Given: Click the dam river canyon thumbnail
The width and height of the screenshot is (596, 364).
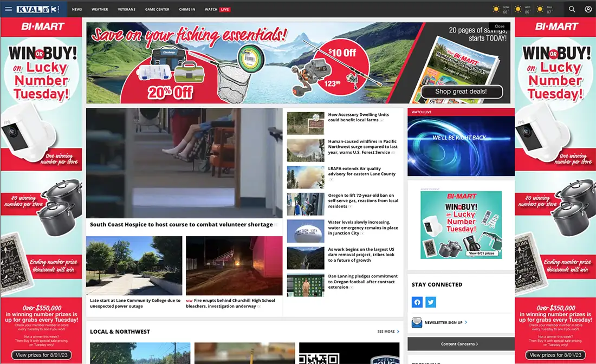Looking at the screenshot, I should tap(306, 258).
